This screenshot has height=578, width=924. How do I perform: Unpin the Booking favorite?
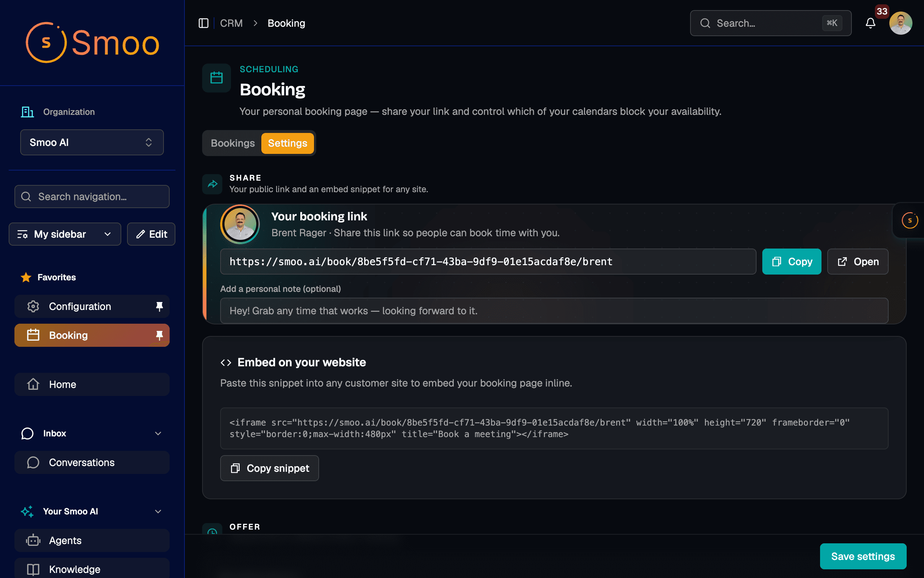[159, 335]
